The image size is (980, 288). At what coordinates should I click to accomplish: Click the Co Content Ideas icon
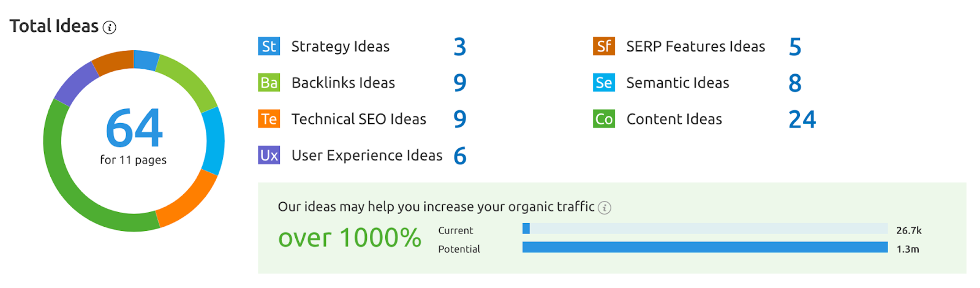click(604, 118)
